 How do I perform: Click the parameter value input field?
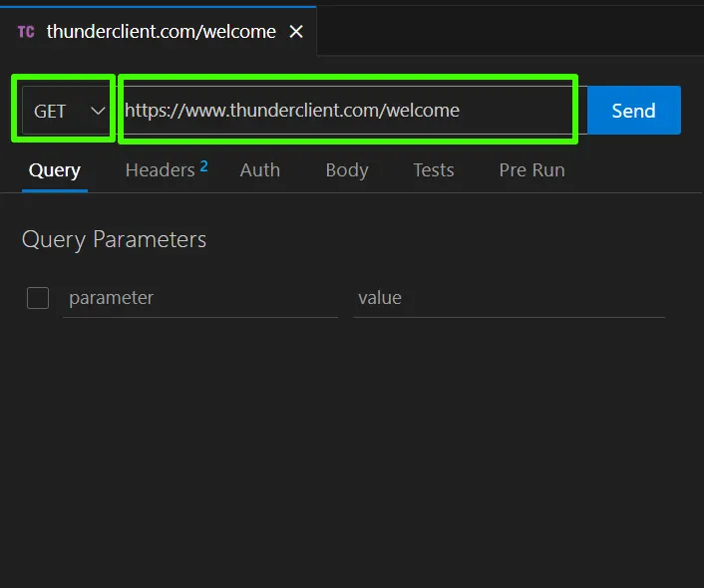pyautogui.click(x=510, y=298)
